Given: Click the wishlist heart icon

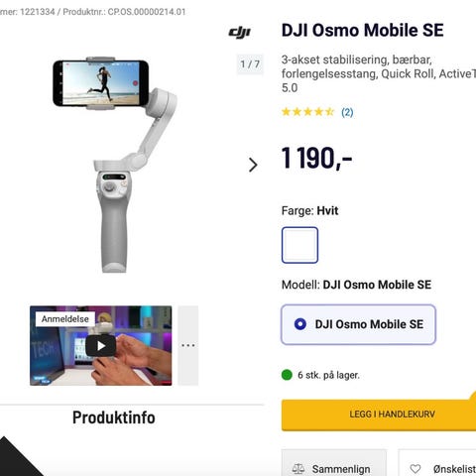Looking at the screenshot, I should tap(416, 469).
